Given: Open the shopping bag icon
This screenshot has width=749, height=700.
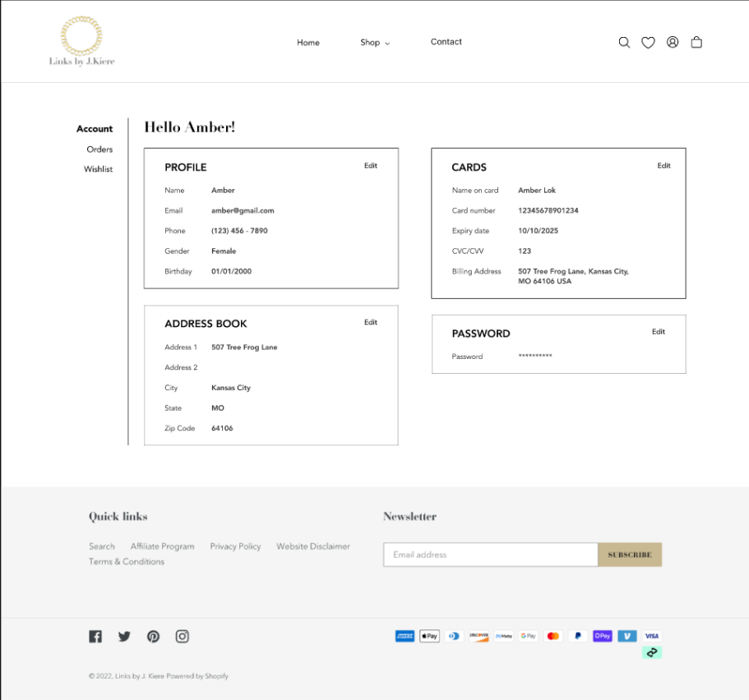Looking at the screenshot, I should 696,43.
